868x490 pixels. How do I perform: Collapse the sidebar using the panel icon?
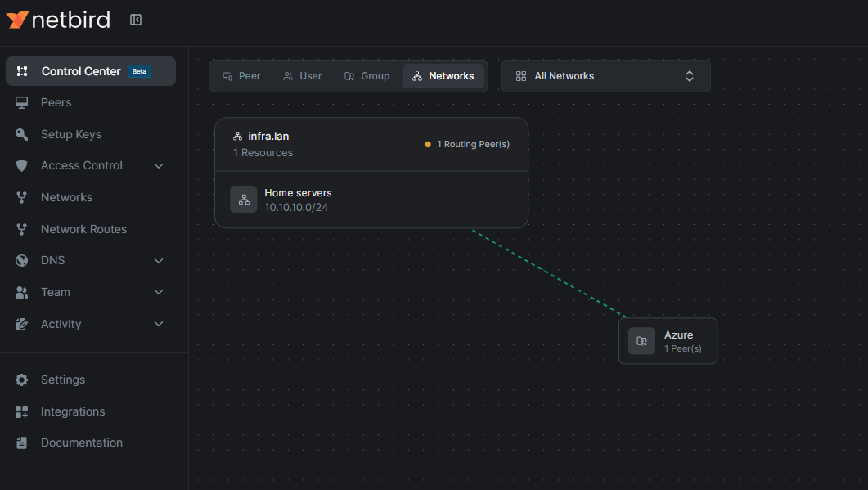point(136,20)
